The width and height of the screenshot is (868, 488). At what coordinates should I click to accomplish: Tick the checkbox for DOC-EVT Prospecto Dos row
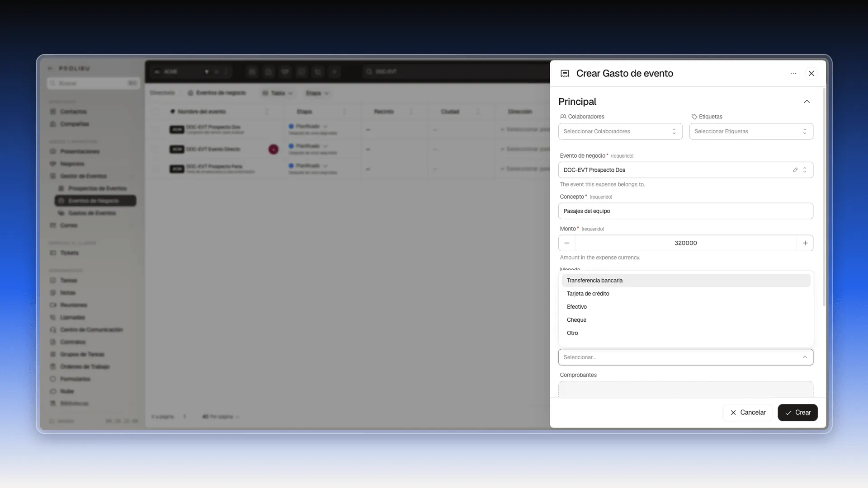pyautogui.click(x=156, y=130)
